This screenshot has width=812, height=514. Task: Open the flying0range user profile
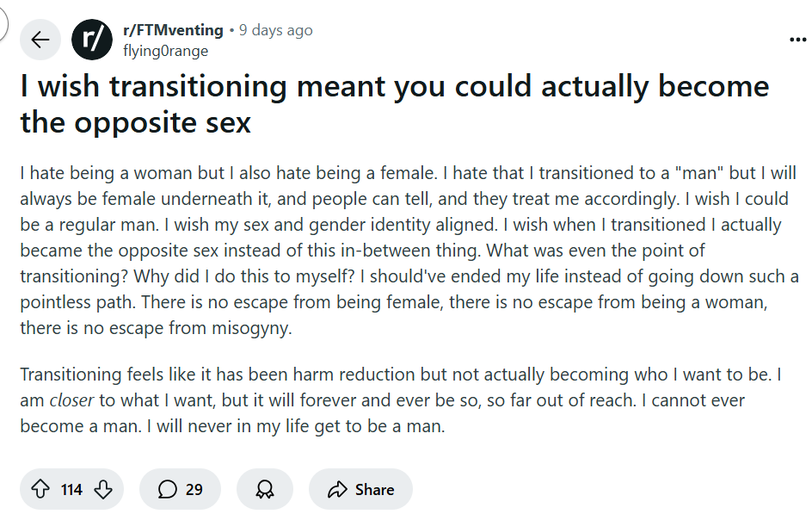click(x=165, y=51)
